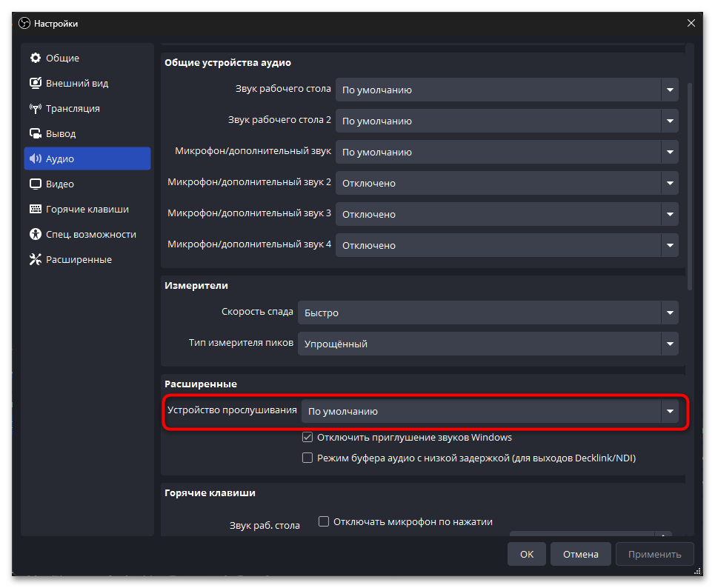Screen dimensions: 715x588
Task: Switch to the Аудио settings tab
Action: point(87,158)
